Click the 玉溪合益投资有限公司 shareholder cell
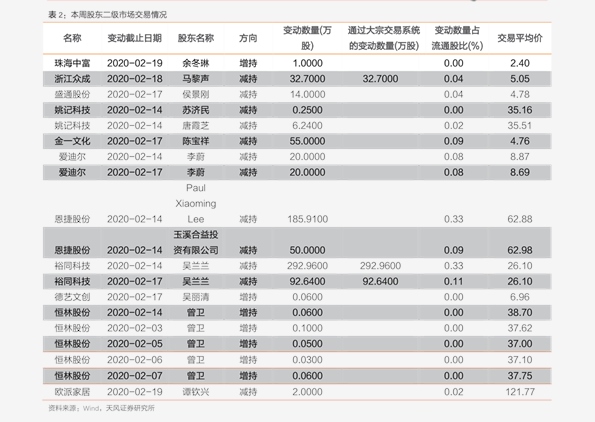The image size is (595, 422). point(196,242)
